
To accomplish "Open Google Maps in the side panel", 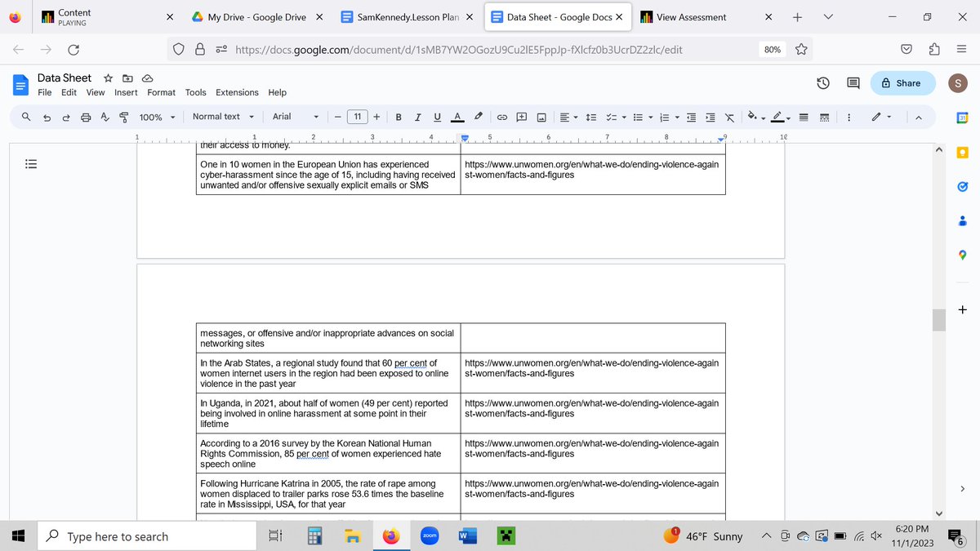I will tap(962, 256).
